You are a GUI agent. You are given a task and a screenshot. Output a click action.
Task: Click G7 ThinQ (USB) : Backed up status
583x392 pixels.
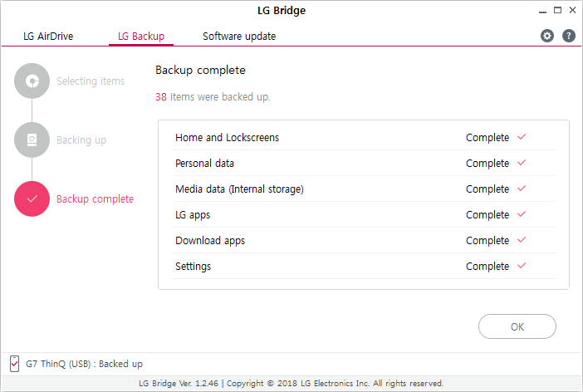click(84, 364)
